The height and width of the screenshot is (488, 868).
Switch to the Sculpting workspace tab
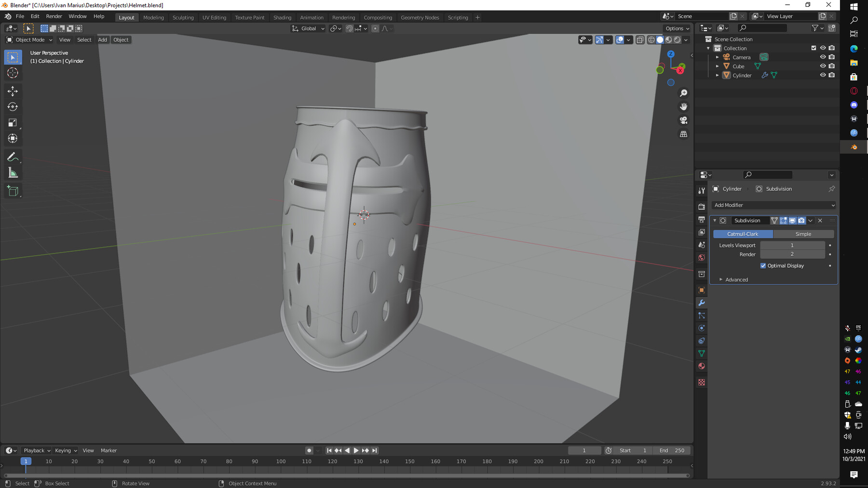183,17
